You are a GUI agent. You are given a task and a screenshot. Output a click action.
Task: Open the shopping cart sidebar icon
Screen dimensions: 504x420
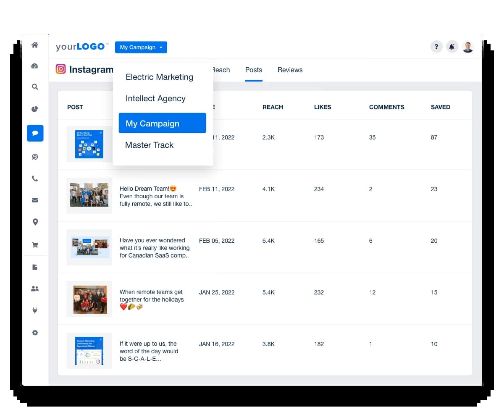(35, 245)
